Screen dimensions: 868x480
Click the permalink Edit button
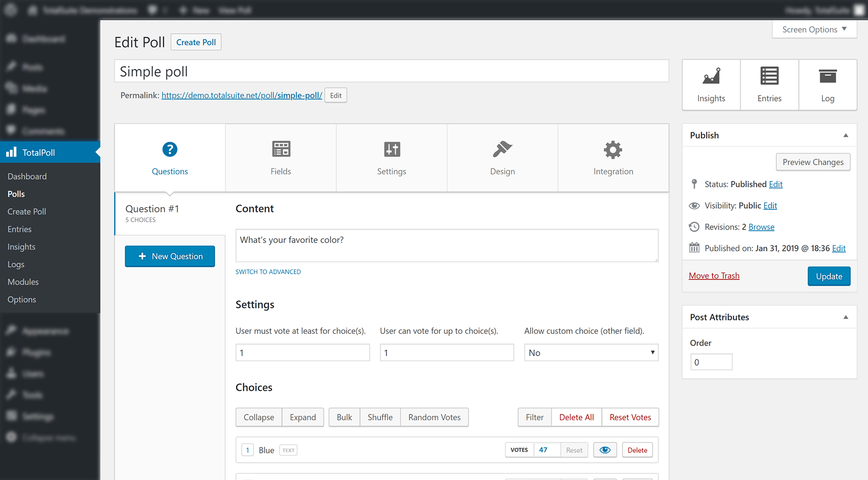335,95
